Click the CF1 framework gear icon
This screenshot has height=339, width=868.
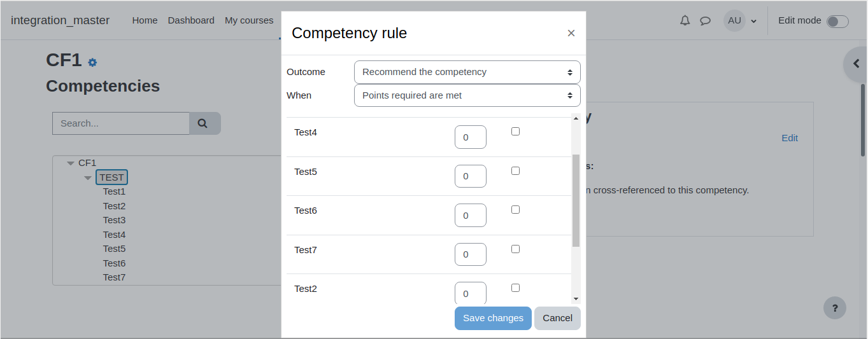coord(92,62)
